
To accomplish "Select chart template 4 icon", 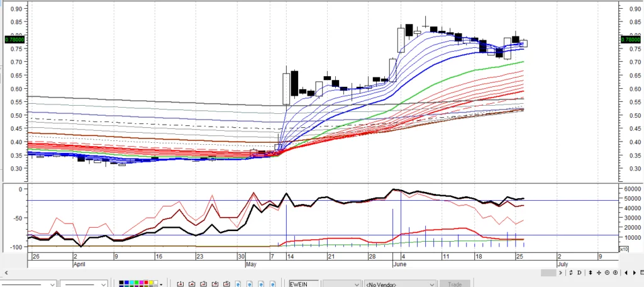I will 215,284.
